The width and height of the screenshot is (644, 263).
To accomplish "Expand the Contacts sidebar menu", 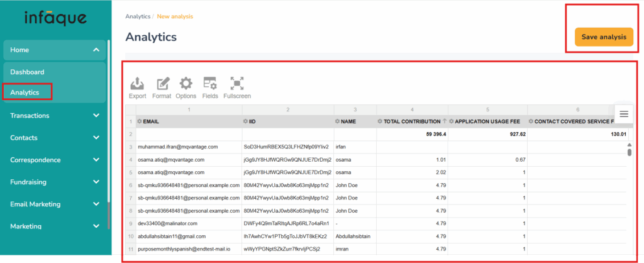I will [96, 138].
